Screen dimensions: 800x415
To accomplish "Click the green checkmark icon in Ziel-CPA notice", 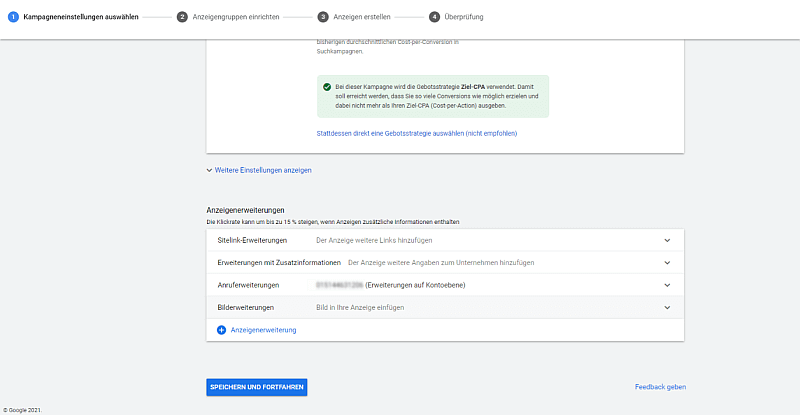I will pos(327,87).
